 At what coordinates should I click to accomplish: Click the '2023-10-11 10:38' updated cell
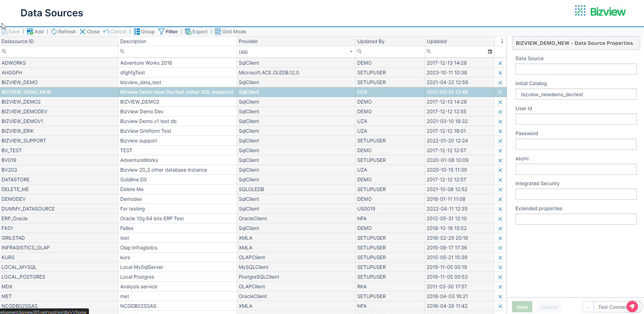[447, 73]
